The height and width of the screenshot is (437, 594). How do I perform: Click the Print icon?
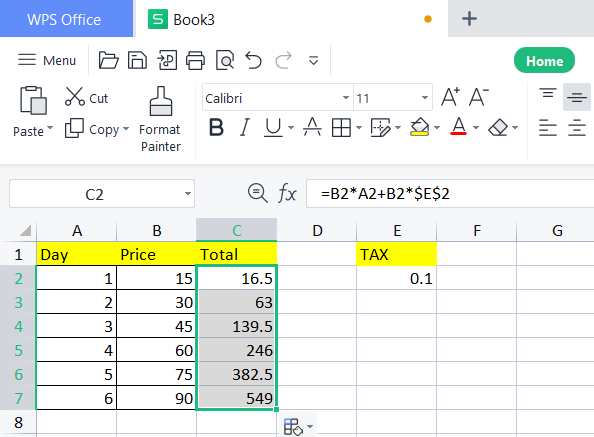click(195, 60)
